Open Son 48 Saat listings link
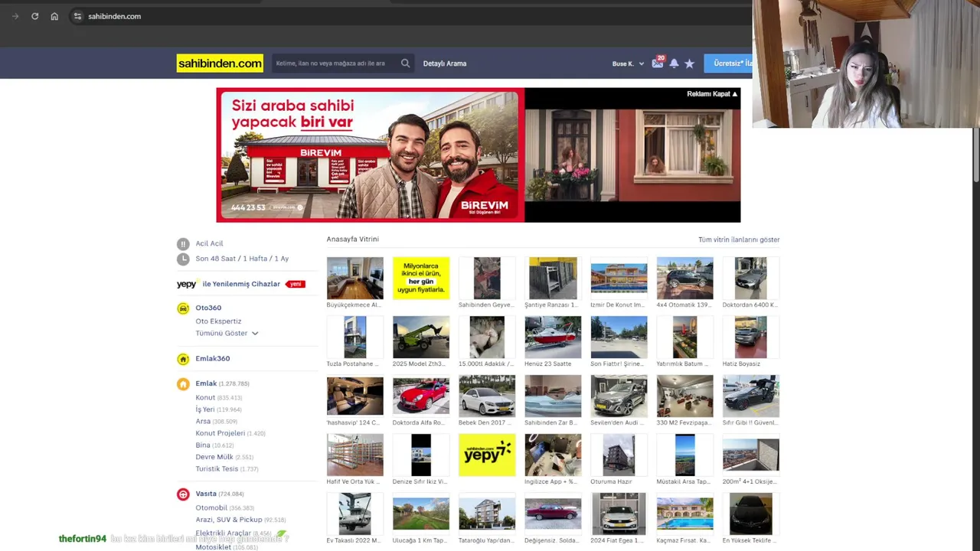Image resolution: width=980 pixels, height=551 pixels. (x=242, y=259)
